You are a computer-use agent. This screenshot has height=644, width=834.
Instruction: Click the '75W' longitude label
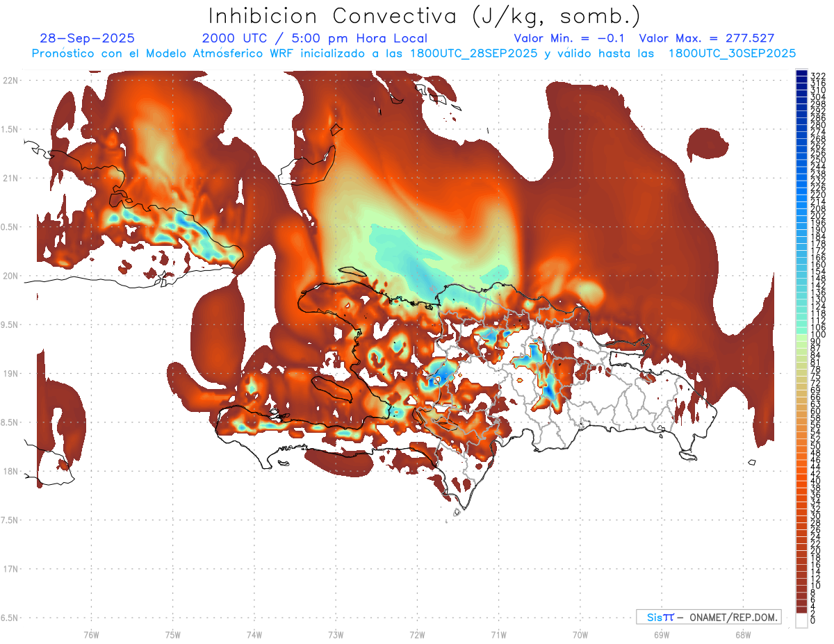click(x=172, y=634)
